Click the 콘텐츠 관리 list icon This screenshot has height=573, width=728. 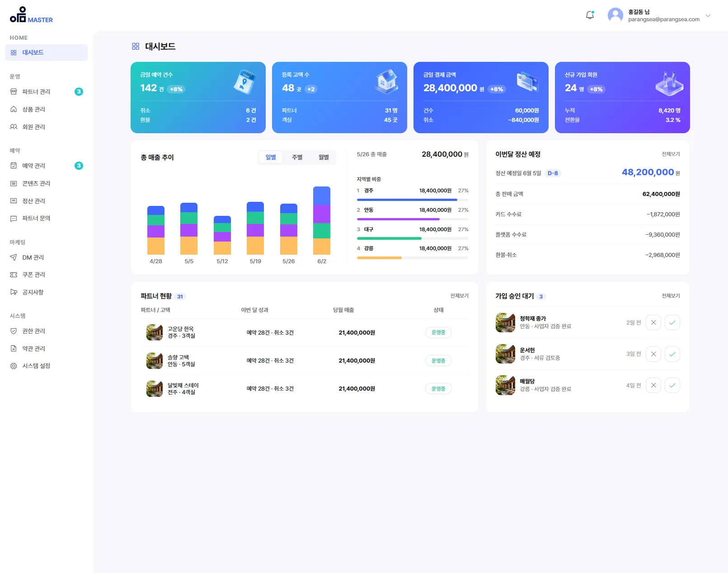pos(14,183)
